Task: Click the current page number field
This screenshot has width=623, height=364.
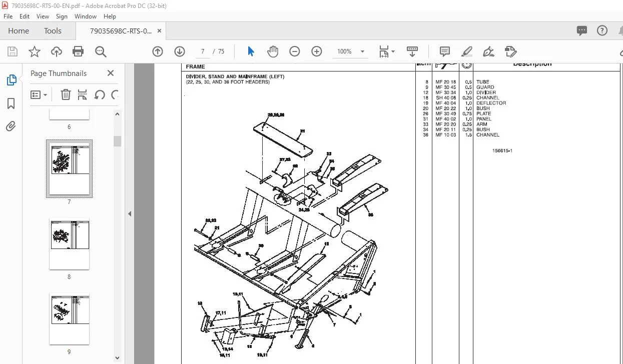Action: point(203,51)
